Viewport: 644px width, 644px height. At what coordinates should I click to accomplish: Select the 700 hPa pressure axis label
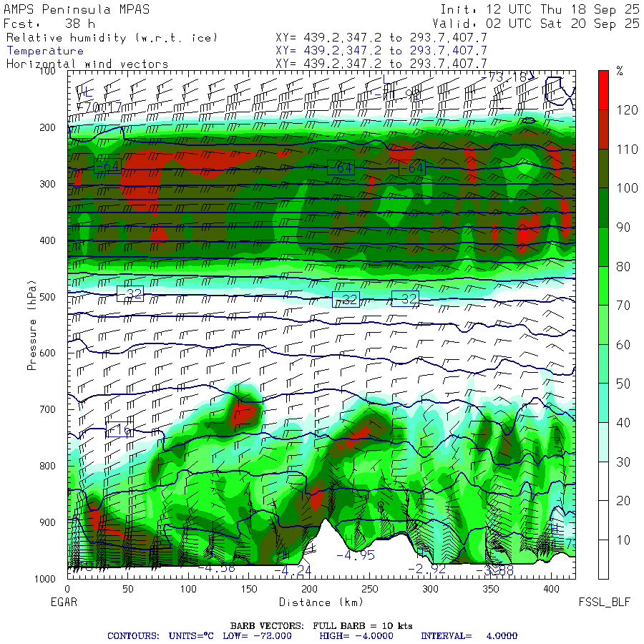(47, 409)
